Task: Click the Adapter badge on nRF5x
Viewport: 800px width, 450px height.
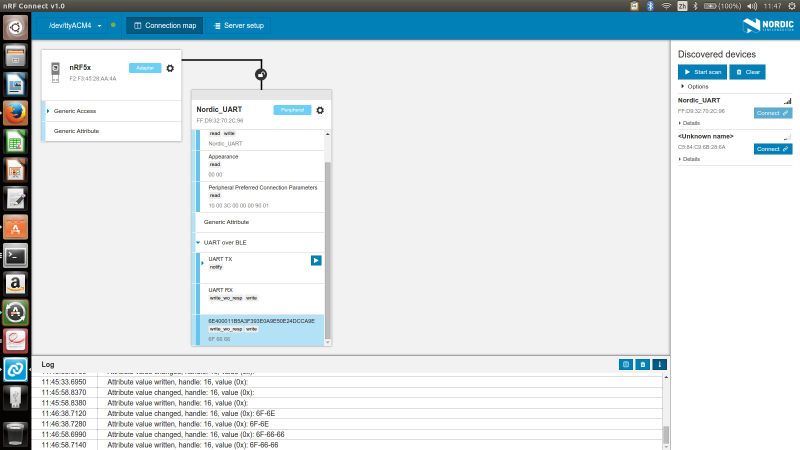Action: tap(145, 68)
